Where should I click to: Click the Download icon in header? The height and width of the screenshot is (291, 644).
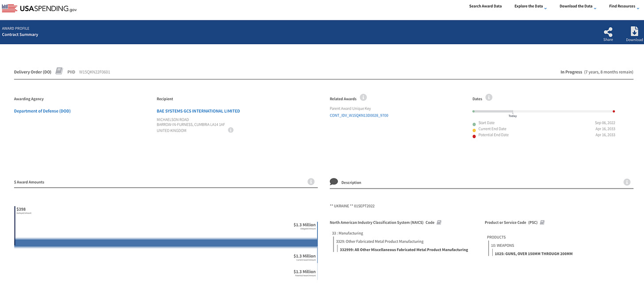[x=634, y=31]
